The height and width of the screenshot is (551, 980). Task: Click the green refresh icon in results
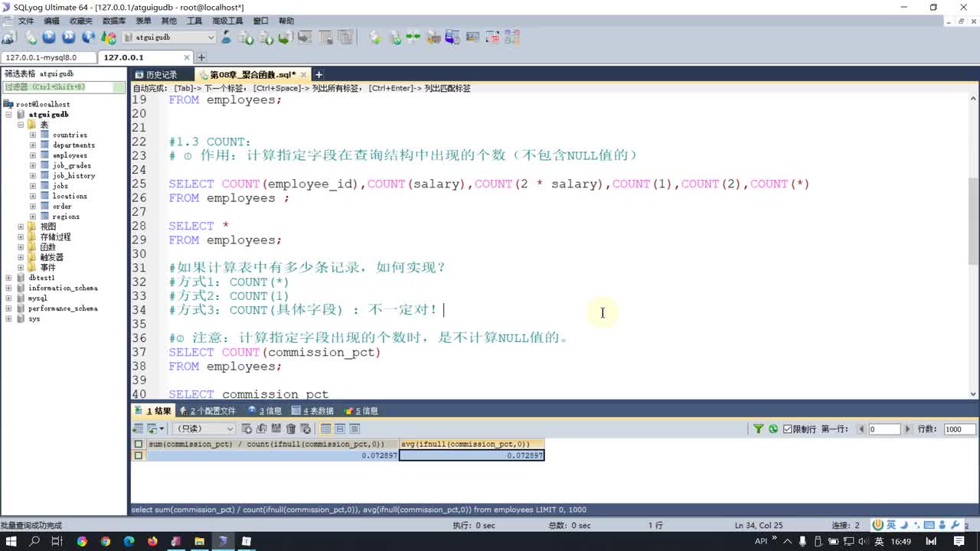[773, 429]
